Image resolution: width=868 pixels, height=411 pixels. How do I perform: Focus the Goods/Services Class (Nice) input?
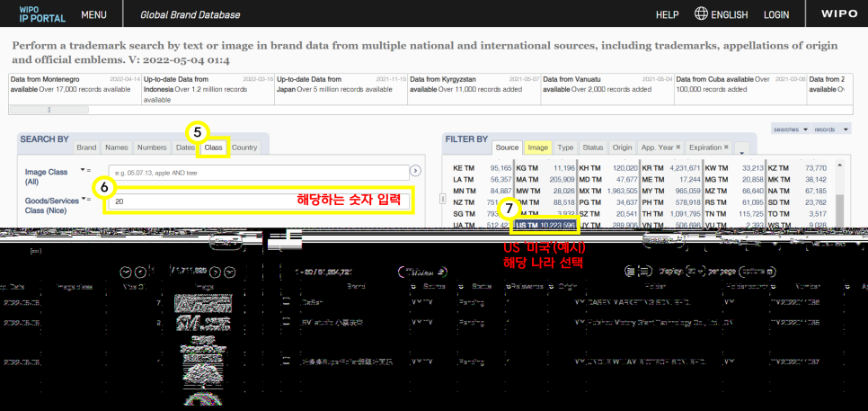pos(259,201)
